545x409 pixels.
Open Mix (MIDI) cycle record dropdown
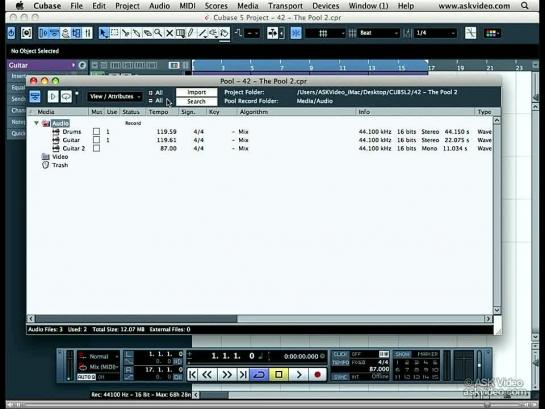coord(99,367)
